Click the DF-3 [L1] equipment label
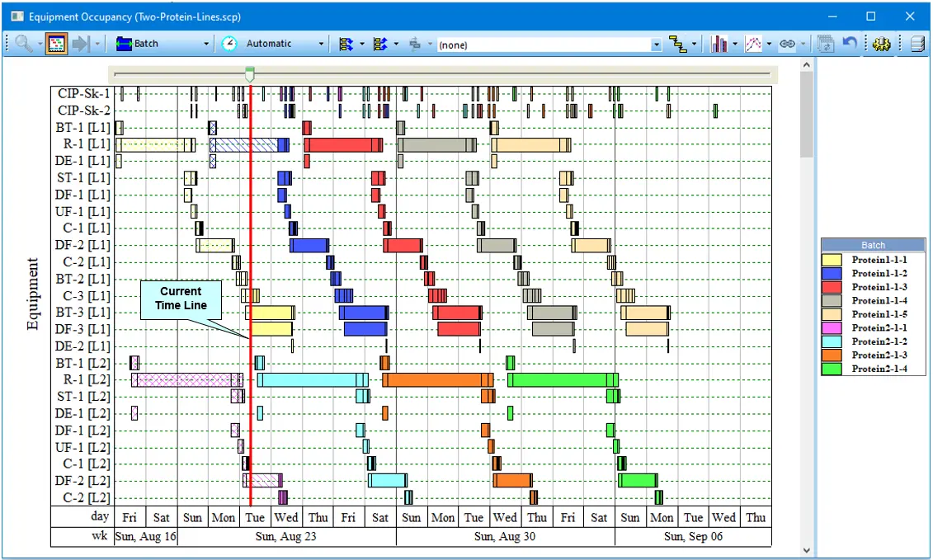The image size is (933, 560). point(82,329)
